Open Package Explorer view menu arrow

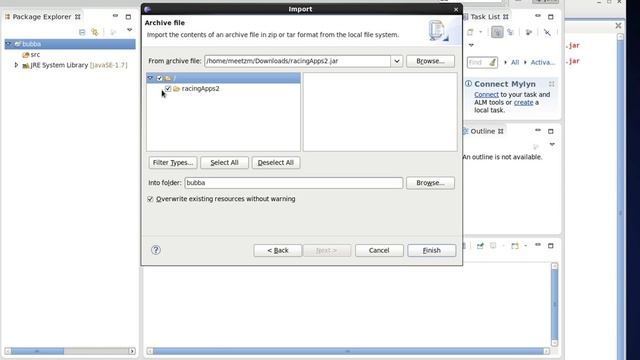[129, 30]
